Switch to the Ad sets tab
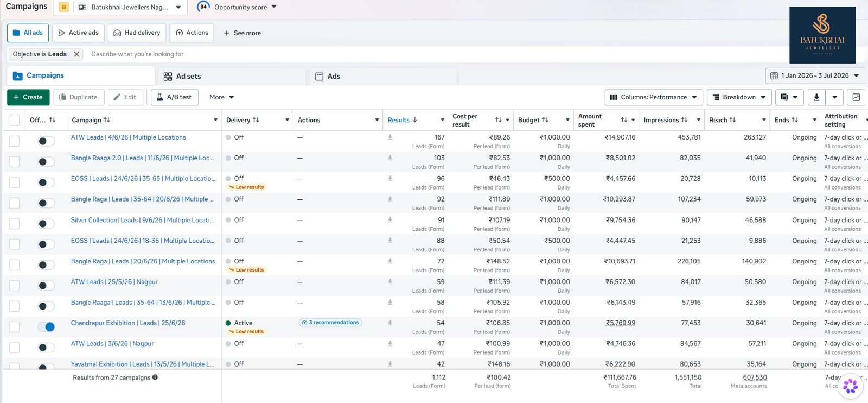The image size is (868, 403). pos(232,77)
